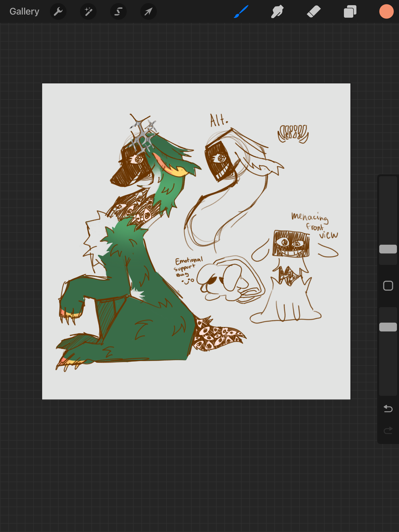Viewport: 399px width, 532px height.
Task: Select the Brush tool
Action: (241, 11)
